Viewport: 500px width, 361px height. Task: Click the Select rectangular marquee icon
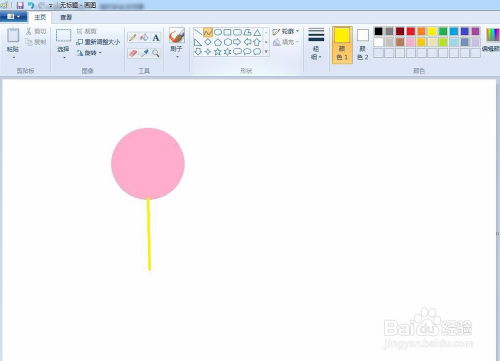(63, 36)
